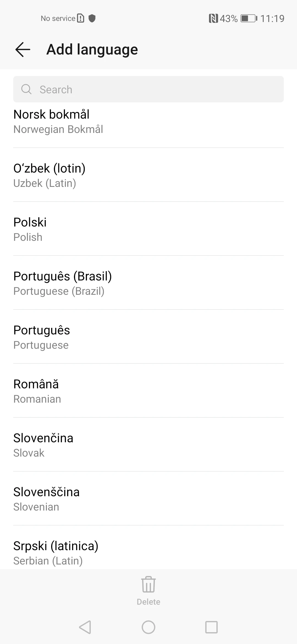Image resolution: width=297 pixels, height=644 pixels.
Task: Tap the search magnifier icon
Action: tap(26, 89)
